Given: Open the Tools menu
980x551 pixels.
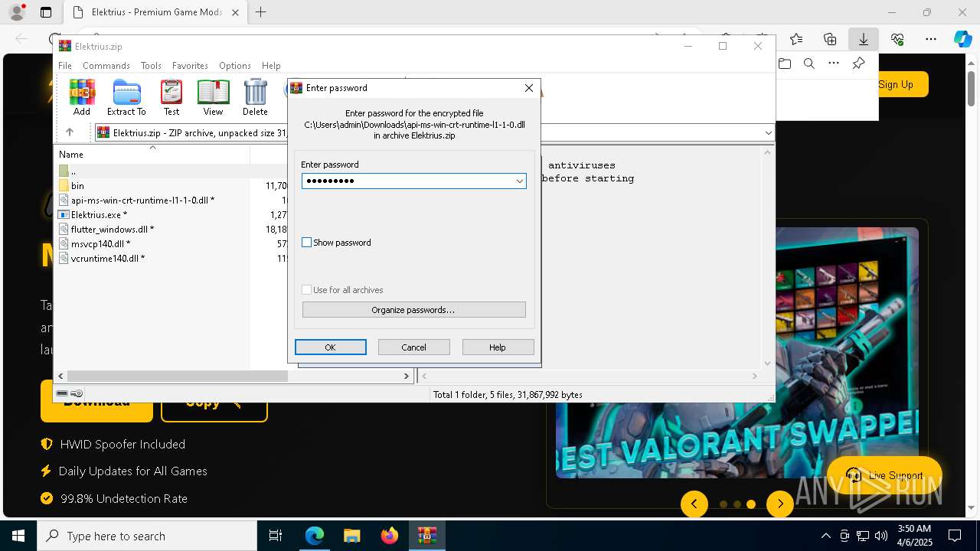Looking at the screenshot, I should (151, 66).
